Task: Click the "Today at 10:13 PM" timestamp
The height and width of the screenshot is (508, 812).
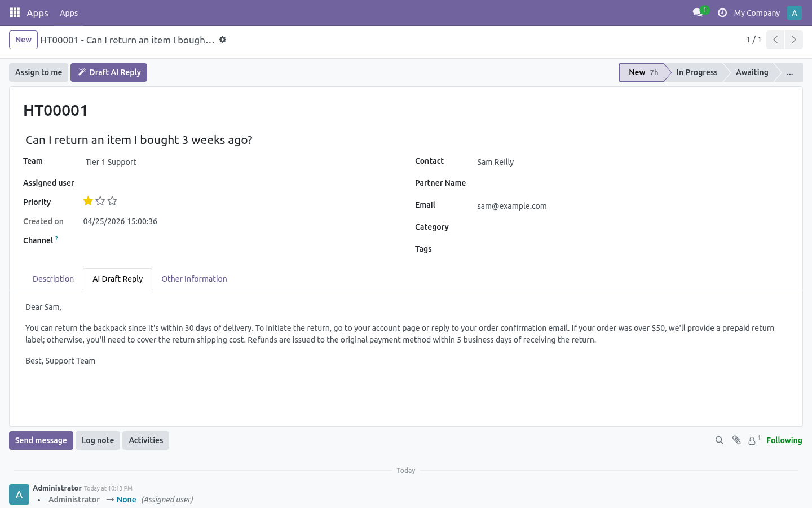Action: pos(108,488)
